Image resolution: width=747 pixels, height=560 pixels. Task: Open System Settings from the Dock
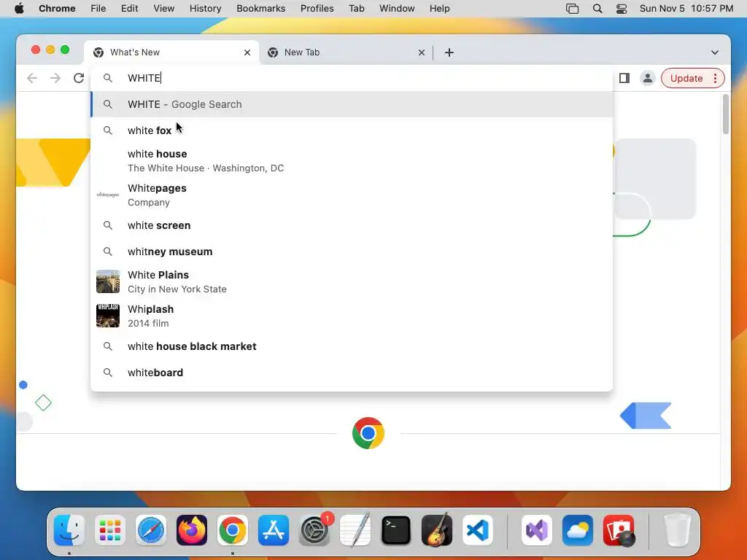tap(314, 530)
